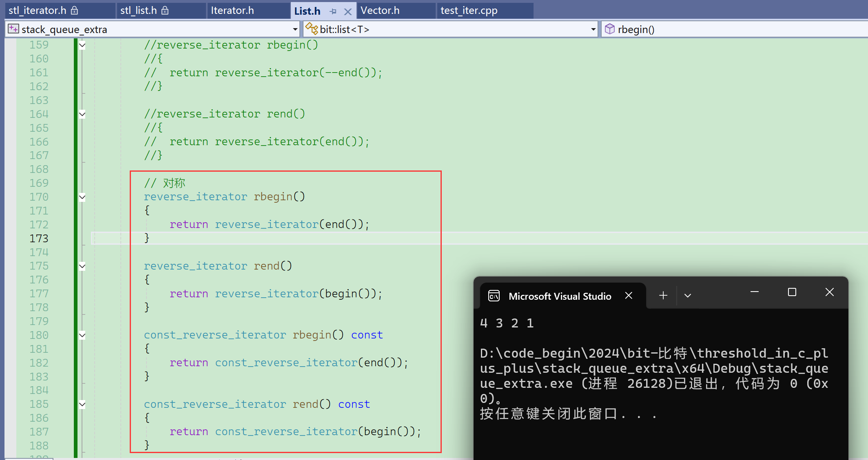The image size is (868, 460).
Task: Click the pin icon on List.h tab
Action: (333, 11)
